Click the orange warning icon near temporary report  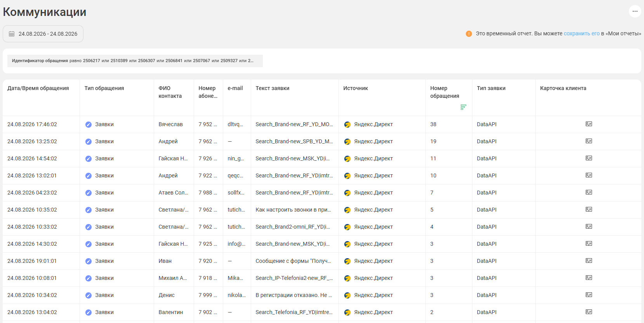tap(469, 34)
